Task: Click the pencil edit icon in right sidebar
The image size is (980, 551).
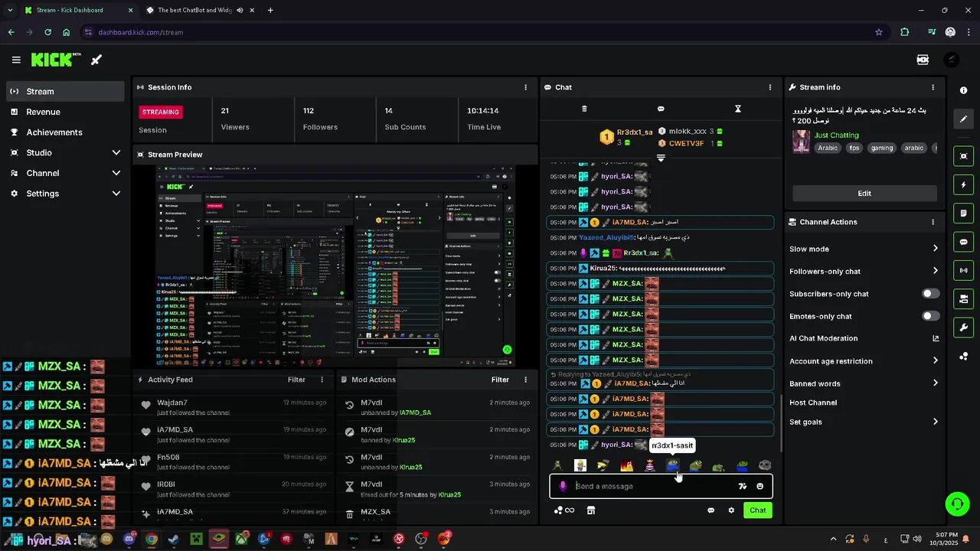Action: point(963,119)
